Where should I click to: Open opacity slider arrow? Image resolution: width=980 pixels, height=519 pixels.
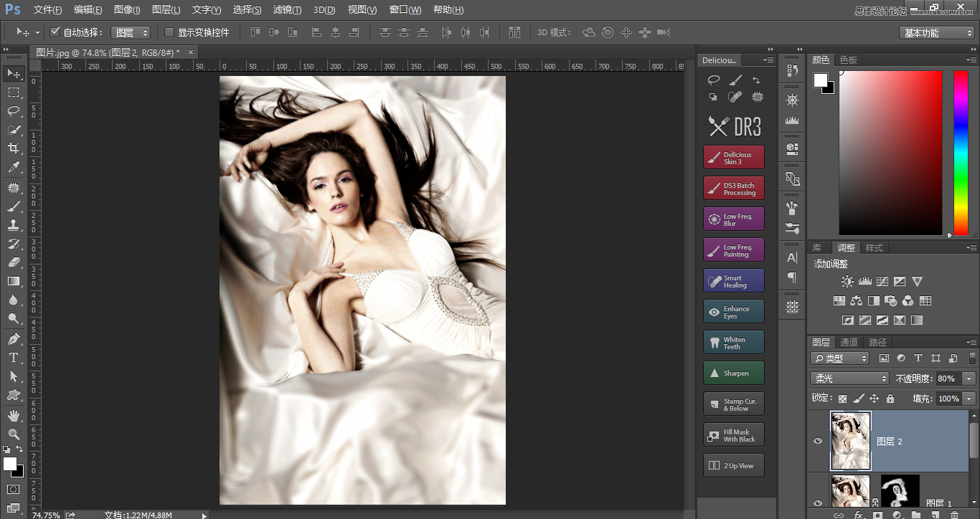pos(970,378)
